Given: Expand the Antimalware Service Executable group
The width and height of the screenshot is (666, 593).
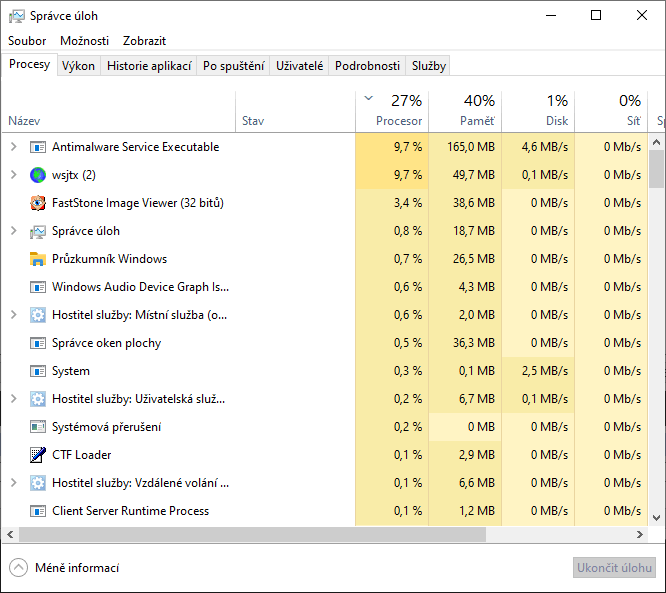Looking at the screenshot, I should [13, 147].
